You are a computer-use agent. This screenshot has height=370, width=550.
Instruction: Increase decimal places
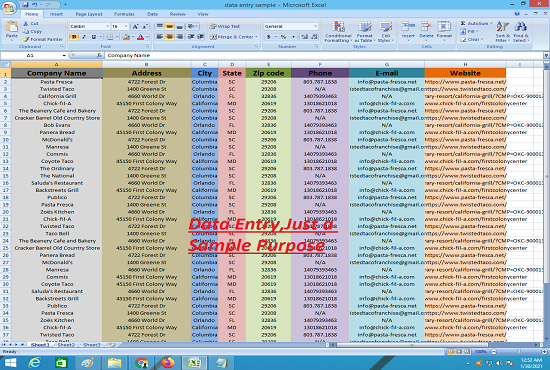[x=304, y=37]
